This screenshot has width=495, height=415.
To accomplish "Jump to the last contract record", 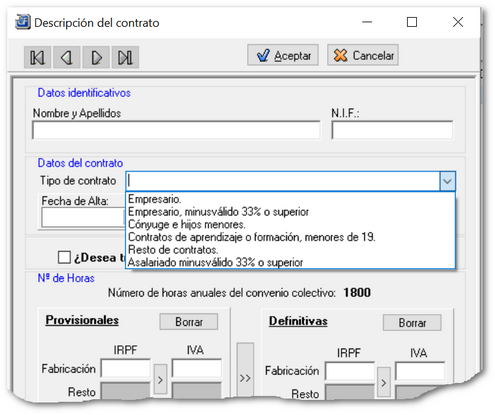I will click(125, 57).
